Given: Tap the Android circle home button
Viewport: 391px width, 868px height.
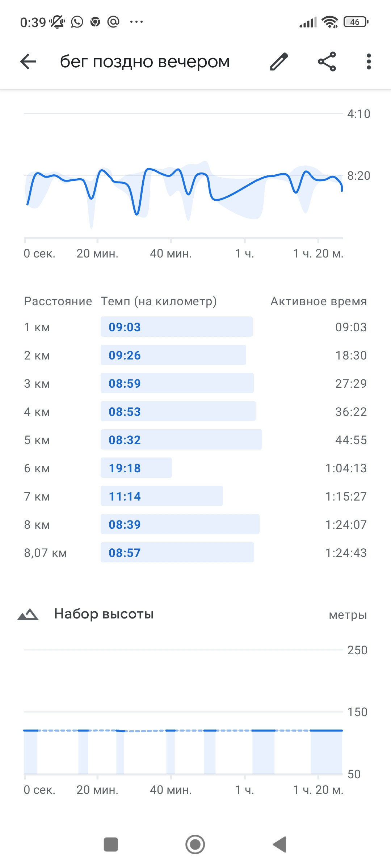Looking at the screenshot, I should (195, 844).
